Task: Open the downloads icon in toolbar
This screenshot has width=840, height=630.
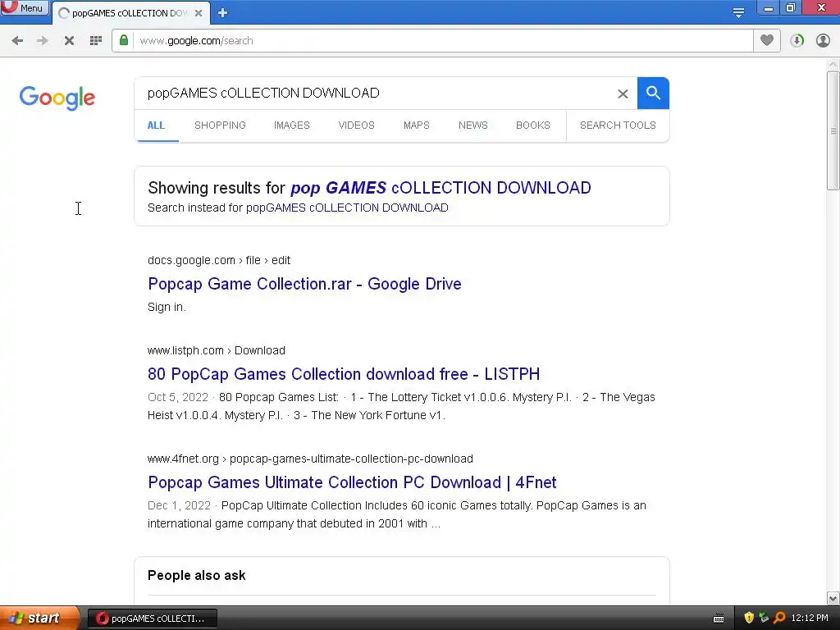Action: [797, 41]
